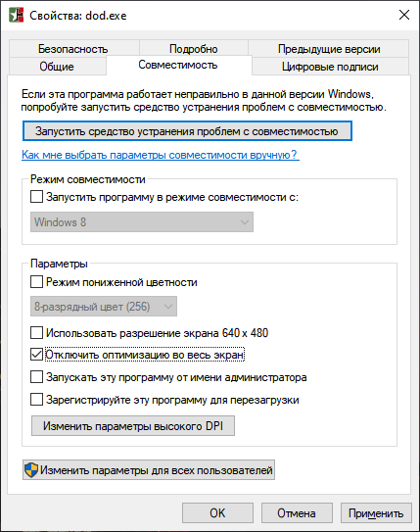Enable compatibility mode checkbox
This screenshot has height=532, width=420.
(x=36, y=197)
